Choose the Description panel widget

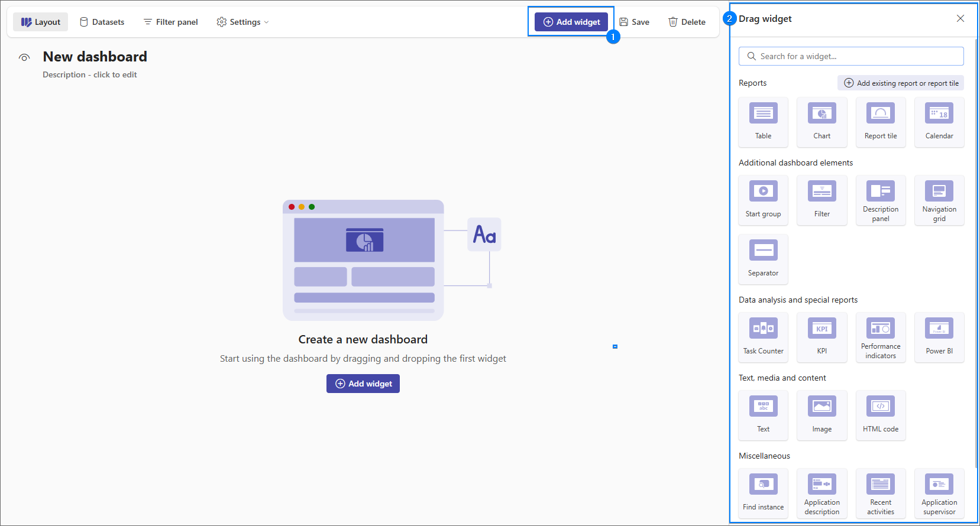tap(881, 200)
